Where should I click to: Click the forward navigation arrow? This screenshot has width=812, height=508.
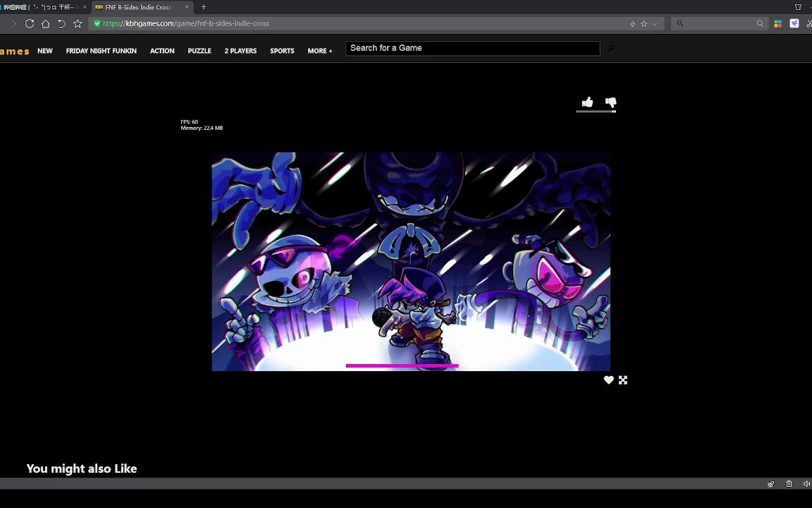[x=13, y=23]
